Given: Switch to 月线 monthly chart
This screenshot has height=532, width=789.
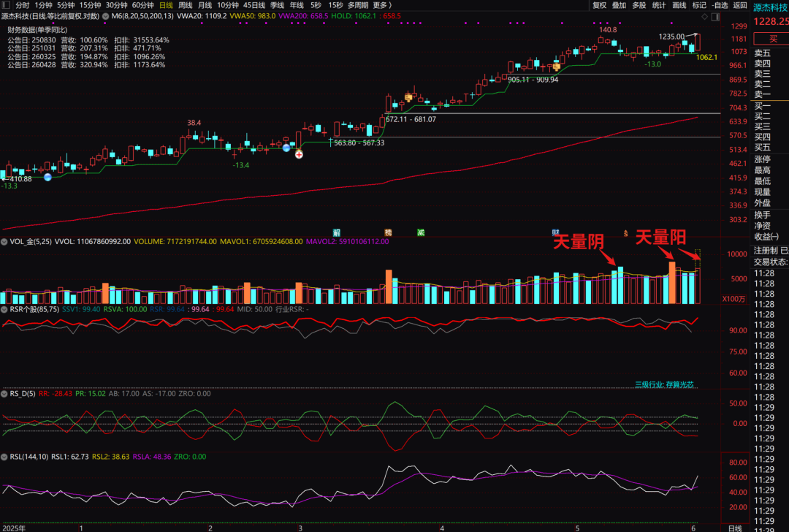Looking at the screenshot, I should tap(205, 5).
